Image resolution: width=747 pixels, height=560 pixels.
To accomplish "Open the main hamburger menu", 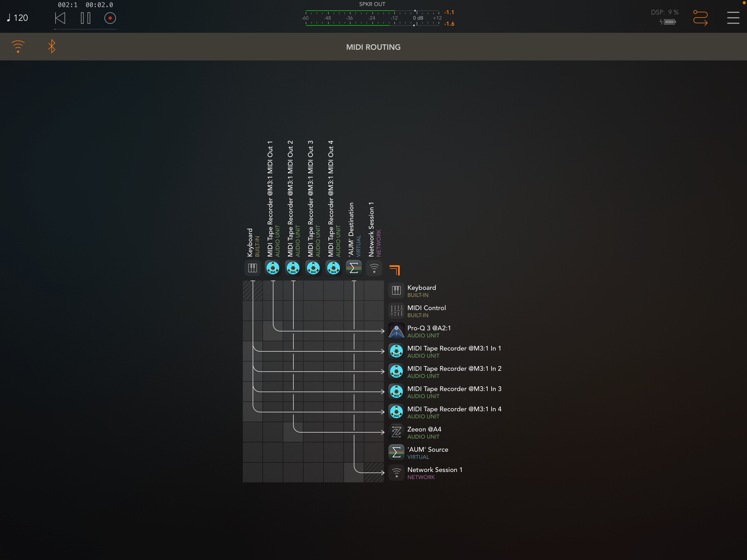I will [x=733, y=17].
